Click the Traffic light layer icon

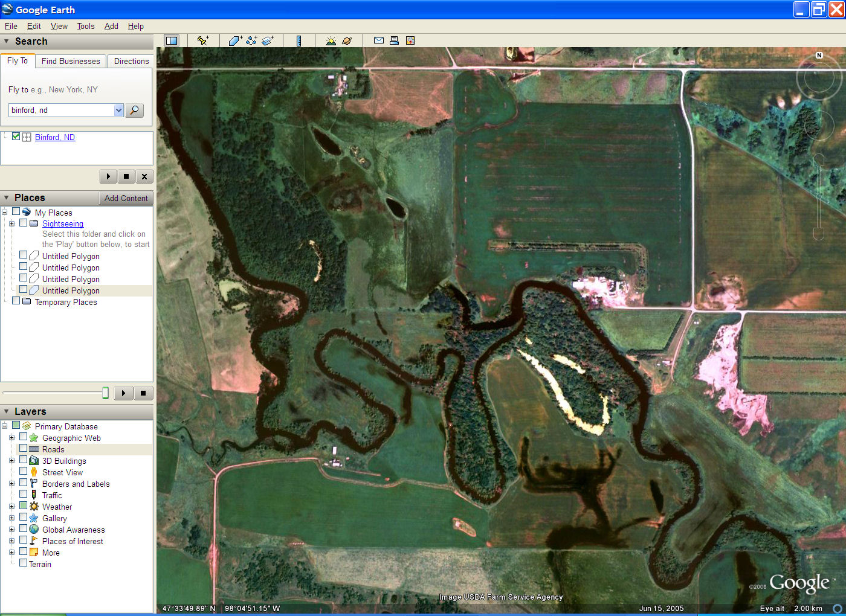(x=34, y=495)
